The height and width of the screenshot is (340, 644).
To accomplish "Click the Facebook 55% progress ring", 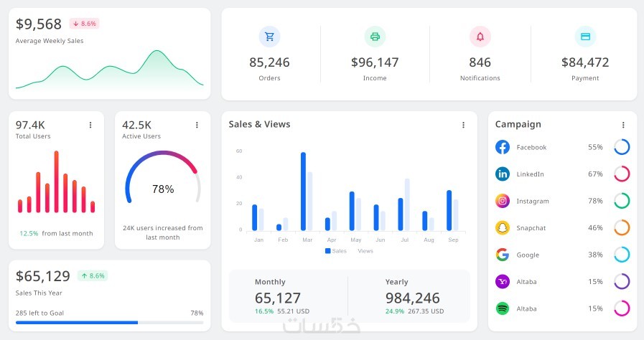I will coord(622,147).
